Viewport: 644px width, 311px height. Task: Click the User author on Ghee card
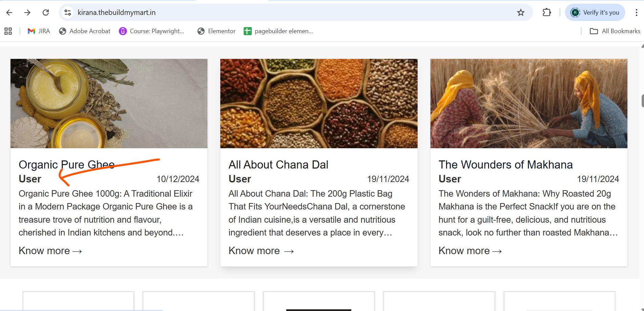[30, 179]
